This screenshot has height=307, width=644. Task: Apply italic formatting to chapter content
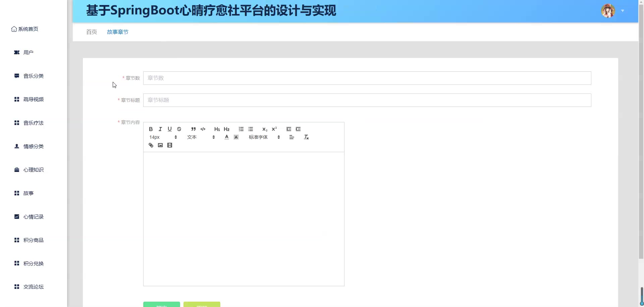tap(160, 129)
